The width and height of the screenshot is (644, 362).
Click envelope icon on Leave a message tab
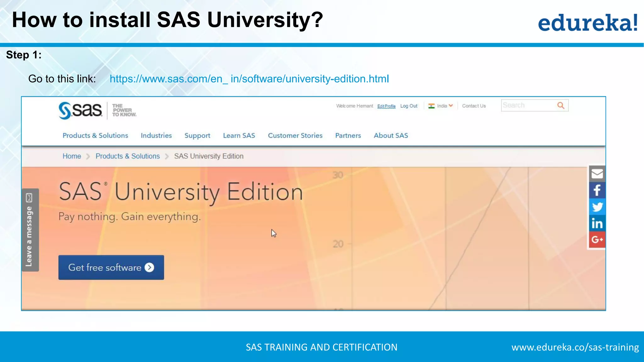click(x=29, y=198)
